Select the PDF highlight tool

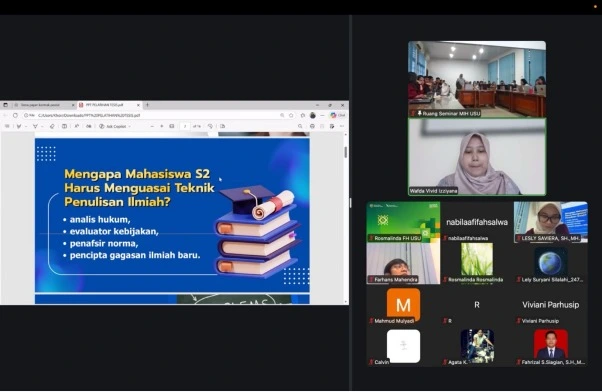coord(19,126)
